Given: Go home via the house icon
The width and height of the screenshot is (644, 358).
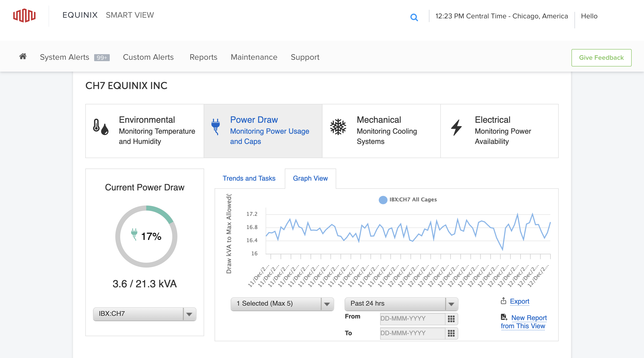Looking at the screenshot, I should pos(23,56).
